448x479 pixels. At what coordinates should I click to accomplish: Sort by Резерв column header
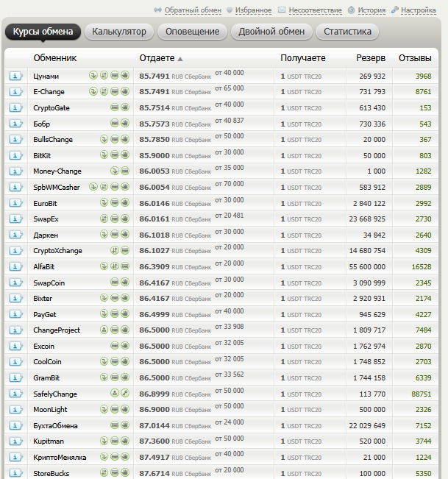371,58
